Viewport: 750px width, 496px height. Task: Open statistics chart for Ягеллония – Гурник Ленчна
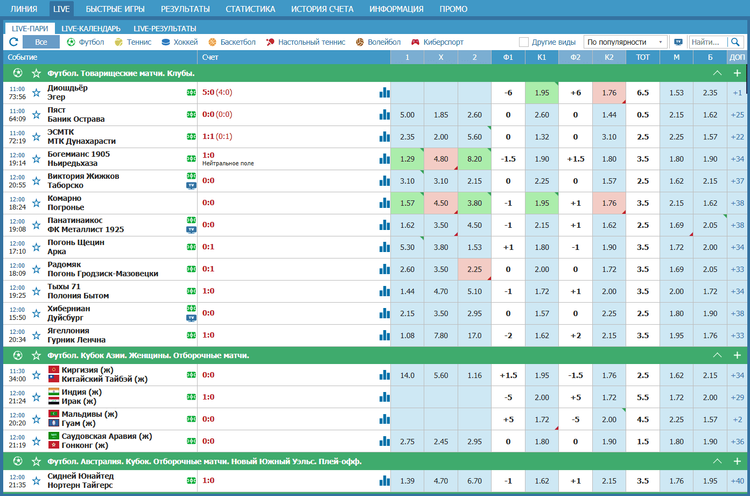[x=384, y=335]
